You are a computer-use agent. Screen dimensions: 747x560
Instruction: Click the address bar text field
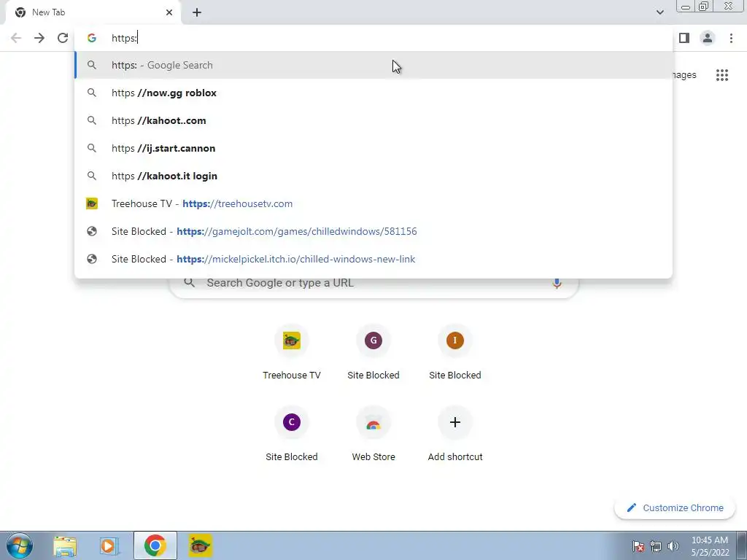click(373, 38)
